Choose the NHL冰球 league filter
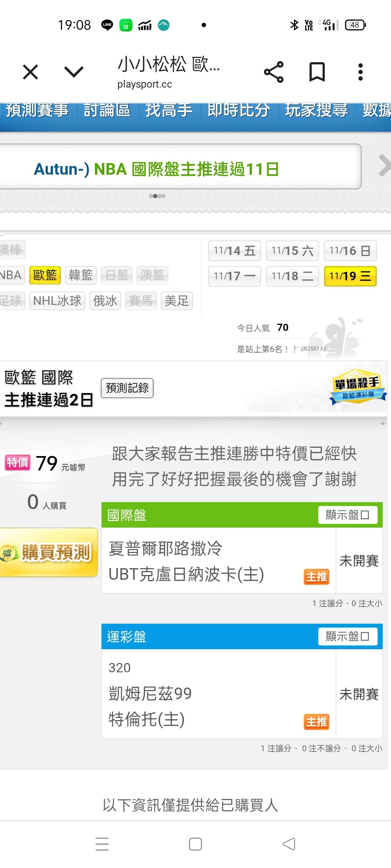Image resolution: width=391 pixels, height=868 pixels. [57, 301]
